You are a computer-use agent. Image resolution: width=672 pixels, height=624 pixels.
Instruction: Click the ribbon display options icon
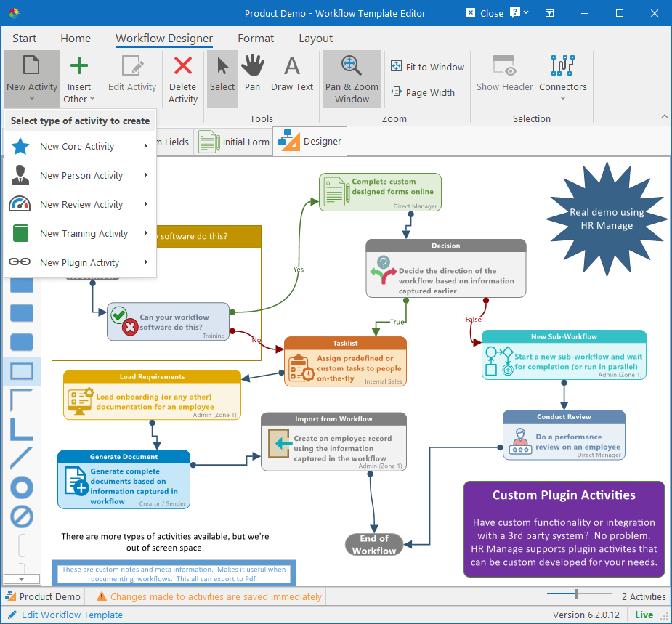click(549, 13)
